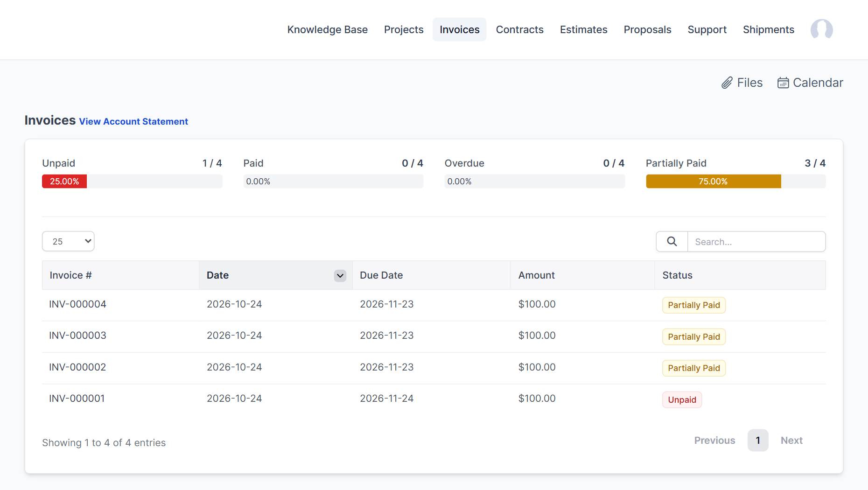This screenshot has width=868, height=490.
Task: Click the Partially Paid badge for INV-000002
Action: (694, 368)
